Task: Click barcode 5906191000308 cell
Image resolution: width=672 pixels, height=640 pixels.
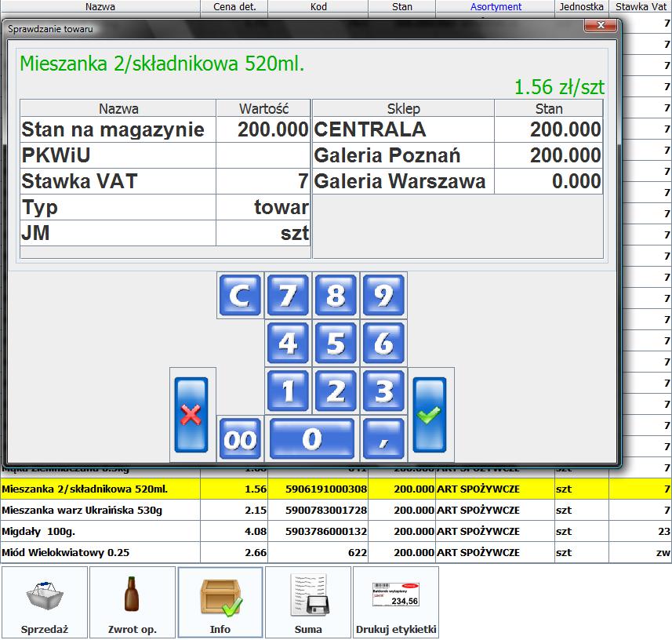Action: (x=318, y=489)
